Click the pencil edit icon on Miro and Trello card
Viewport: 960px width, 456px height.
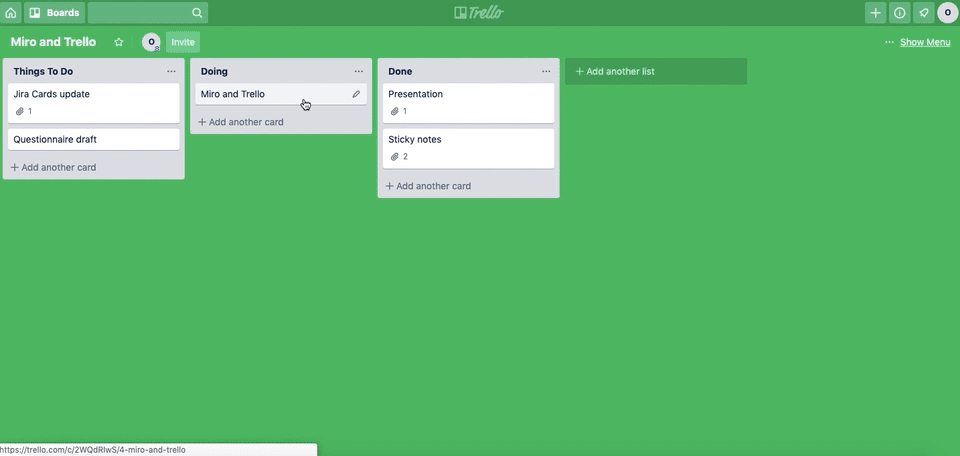(x=356, y=94)
